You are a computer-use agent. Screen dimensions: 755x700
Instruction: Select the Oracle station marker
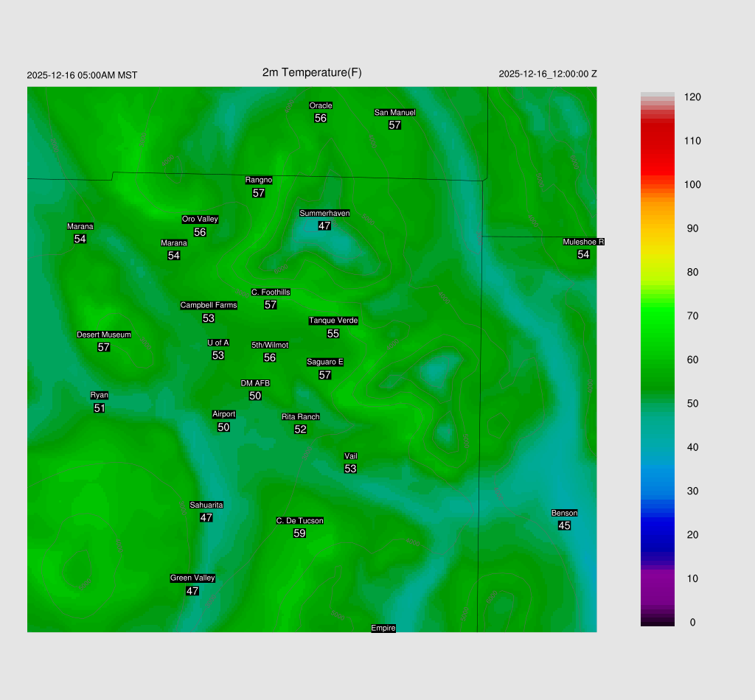click(320, 105)
